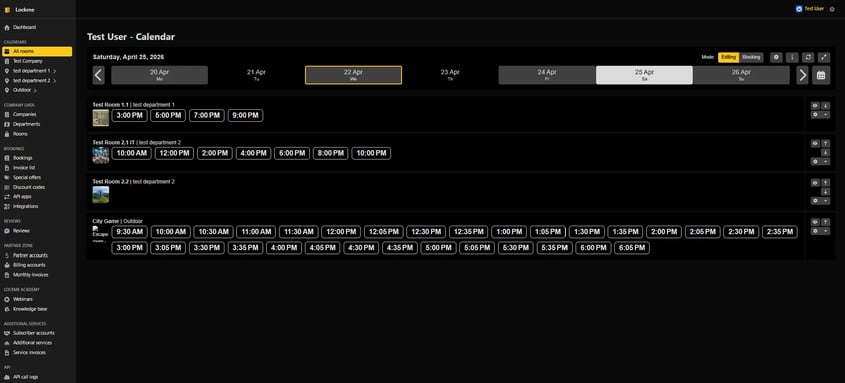The image size is (845, 383).
Task: Move City Game row up arrow
Action: [826, 222]
